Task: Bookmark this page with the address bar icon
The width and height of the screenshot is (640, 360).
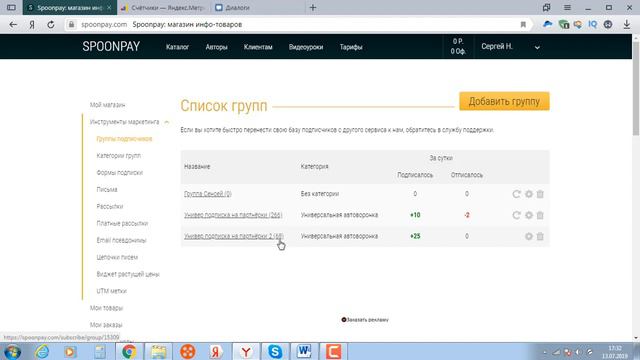Action: [x=523, y=24]
